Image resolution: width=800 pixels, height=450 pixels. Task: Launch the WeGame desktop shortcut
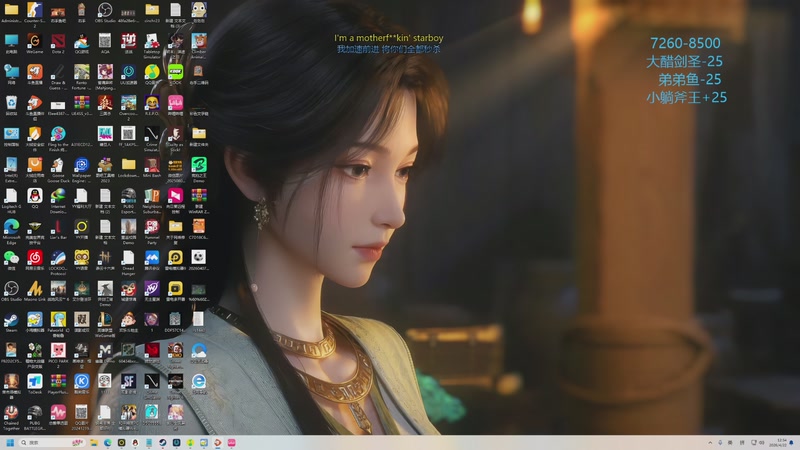[35, 43]
